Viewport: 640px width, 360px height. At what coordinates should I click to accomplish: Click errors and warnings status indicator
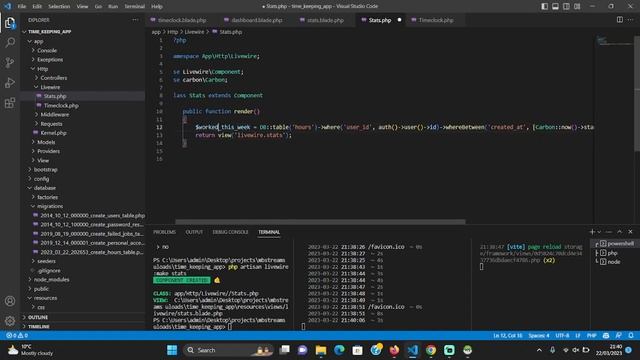[x=17, y=336]
